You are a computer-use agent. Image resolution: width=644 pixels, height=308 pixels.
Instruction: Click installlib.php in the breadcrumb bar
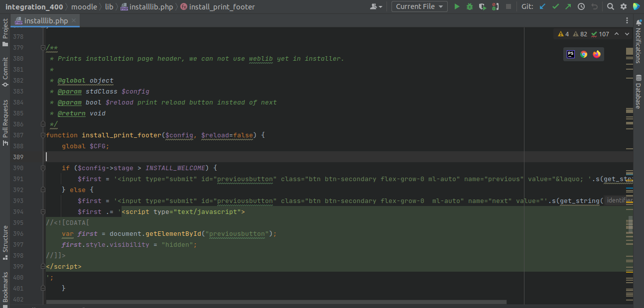click(x=146, y=6)
